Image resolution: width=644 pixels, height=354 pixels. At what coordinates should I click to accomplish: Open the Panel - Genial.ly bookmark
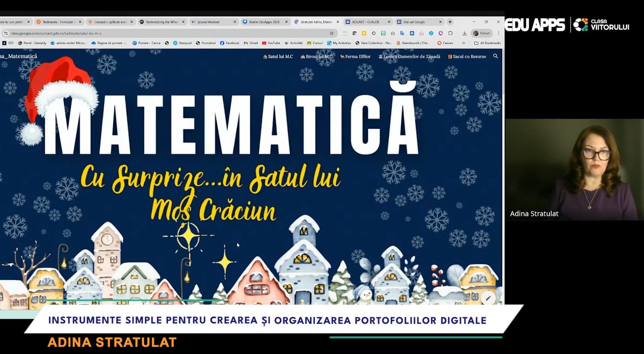tap(32, 43)
